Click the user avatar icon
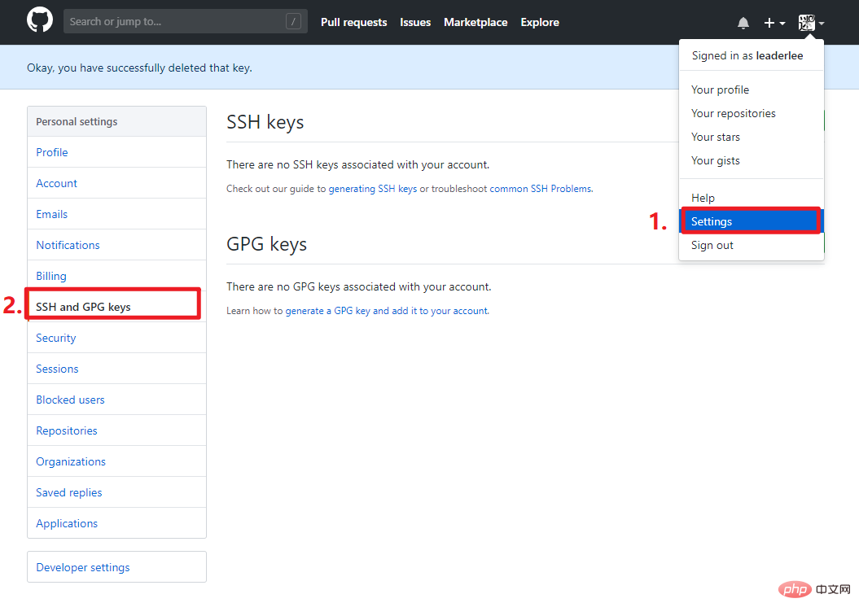 [x=806, y=23]
